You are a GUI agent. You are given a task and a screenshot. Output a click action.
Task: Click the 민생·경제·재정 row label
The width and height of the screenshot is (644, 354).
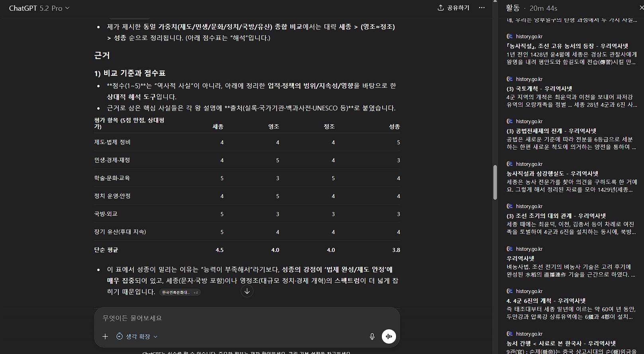(x=112, y=160)
